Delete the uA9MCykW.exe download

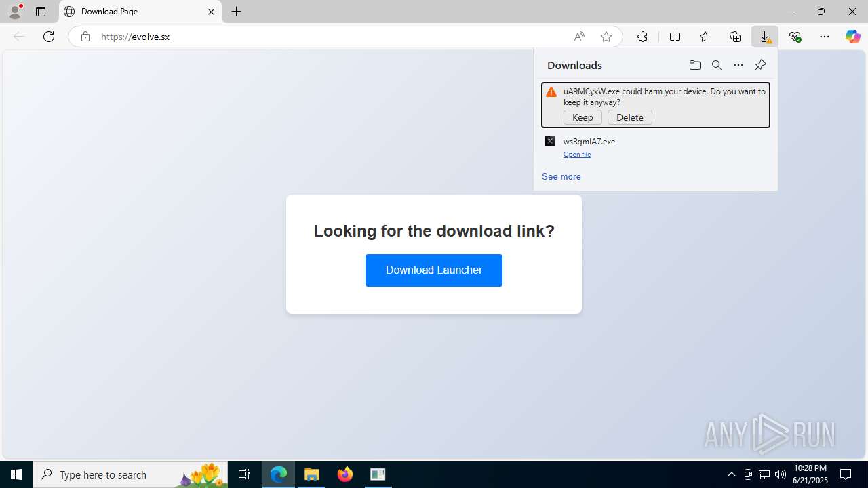tap(630, 117)
